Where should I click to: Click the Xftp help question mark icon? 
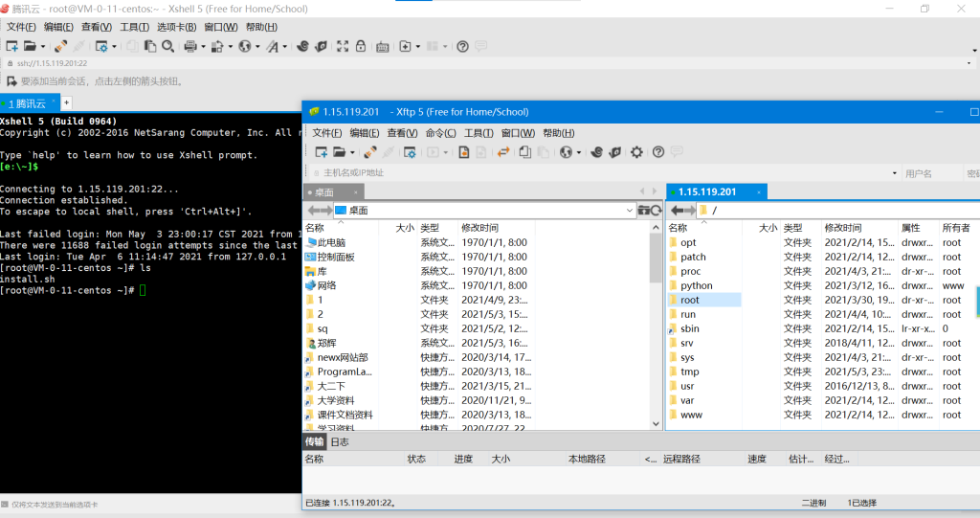click(x=658, y=152)
